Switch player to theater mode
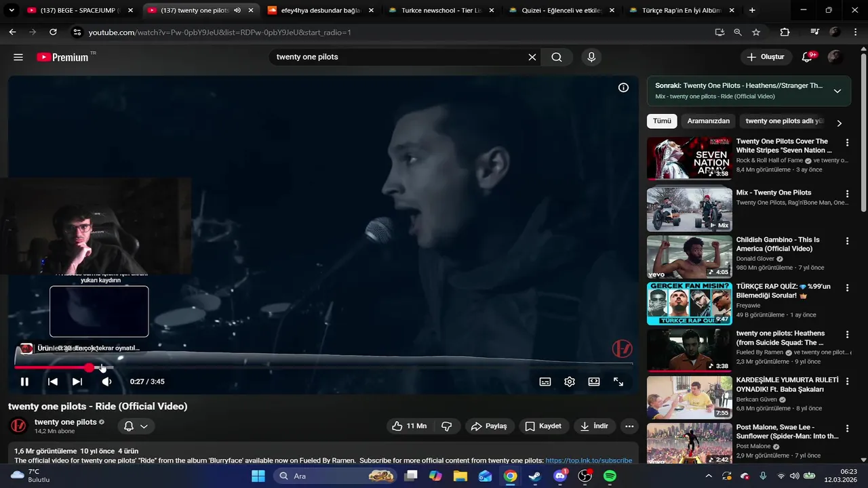The image size is (868, 488). (x=594, y=382)
